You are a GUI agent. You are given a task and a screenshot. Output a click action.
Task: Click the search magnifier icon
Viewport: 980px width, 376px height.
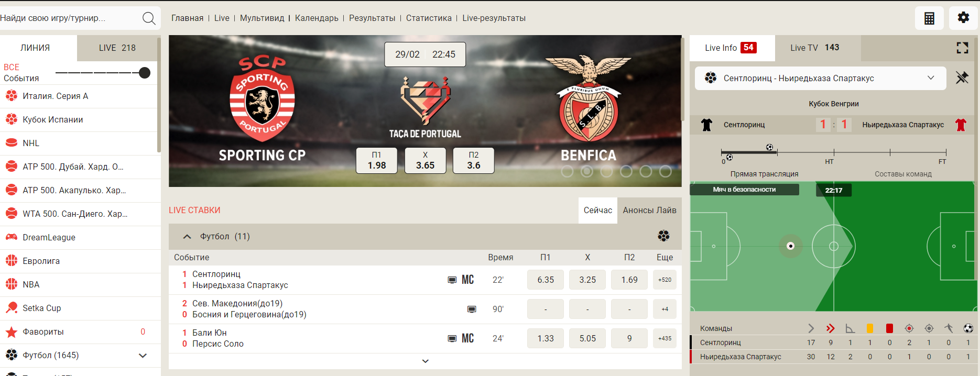pos(149,18)
